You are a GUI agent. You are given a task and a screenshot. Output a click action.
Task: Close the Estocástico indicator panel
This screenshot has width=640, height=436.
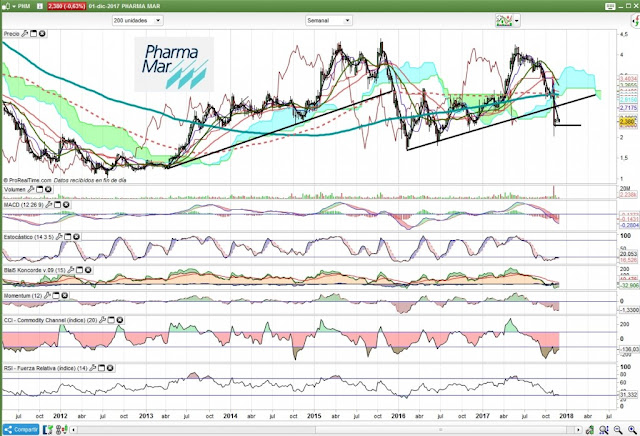76,237
